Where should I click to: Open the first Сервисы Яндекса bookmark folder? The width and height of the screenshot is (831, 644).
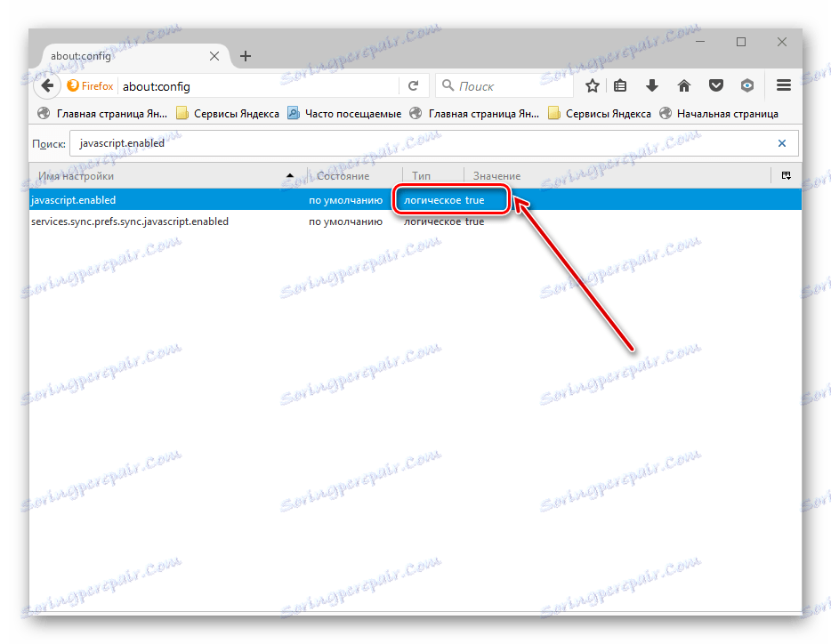coord(228,114)
